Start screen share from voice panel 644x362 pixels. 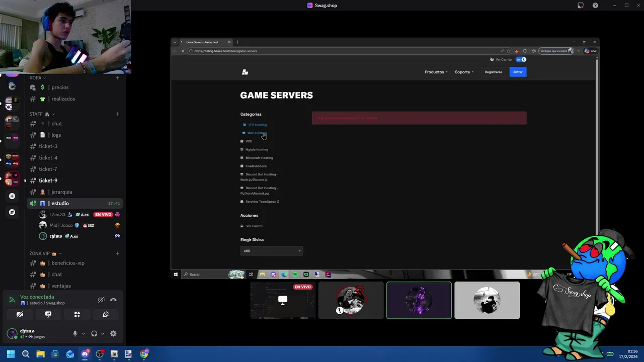(x=48, y=314)
